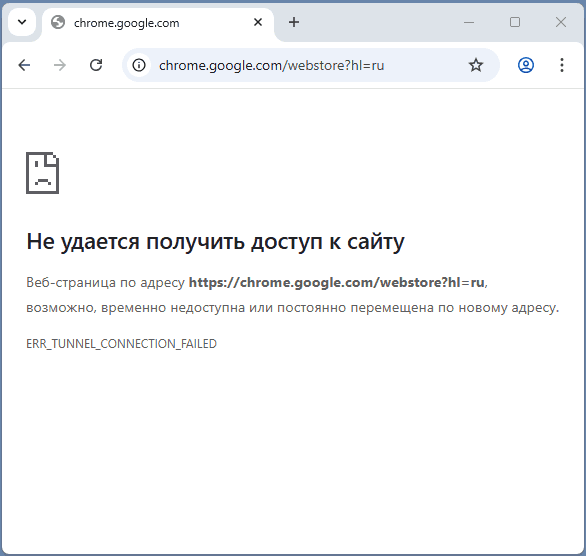This screenshot has height=556, width=586.
Task: Select the chrome.google.com tab
Action: coord(158,23)
